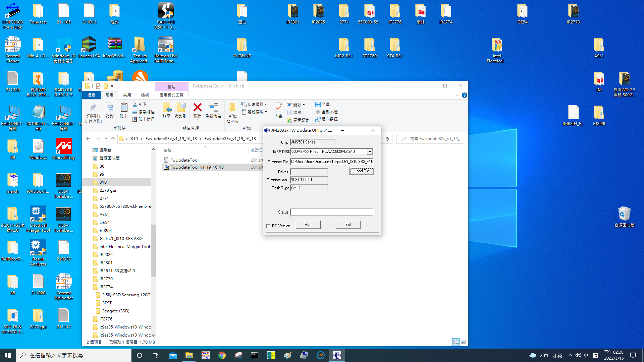Collapse the ribbon with chevron arrow

(457, 95)
